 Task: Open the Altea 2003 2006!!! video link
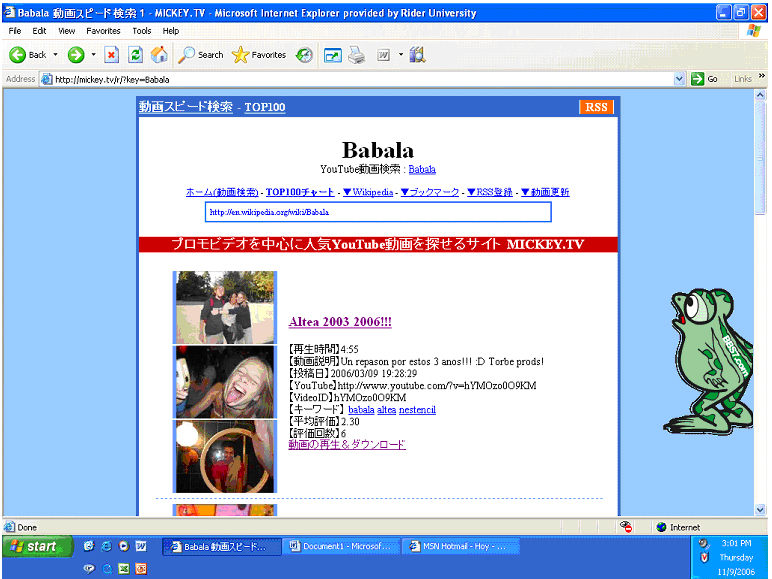tap(340, 322)
